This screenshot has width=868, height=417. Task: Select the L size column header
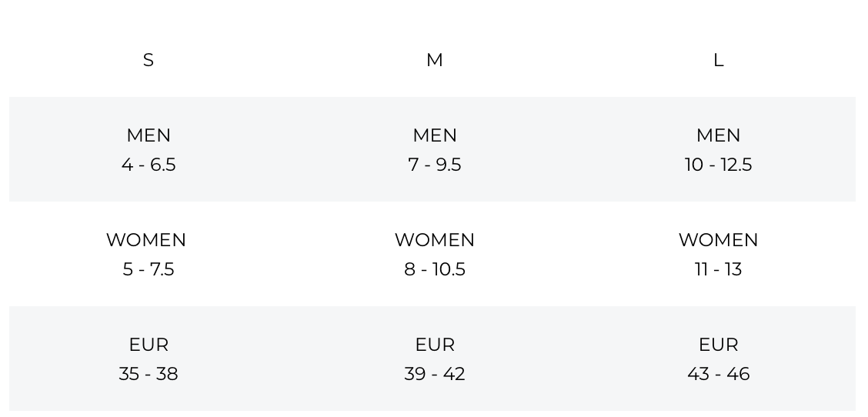click(718, 60)
